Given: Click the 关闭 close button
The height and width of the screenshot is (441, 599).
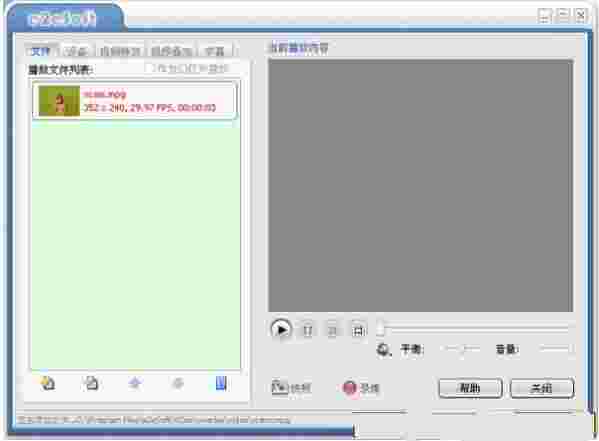Looking at the screenshot, I should click(x=542, y=388).
